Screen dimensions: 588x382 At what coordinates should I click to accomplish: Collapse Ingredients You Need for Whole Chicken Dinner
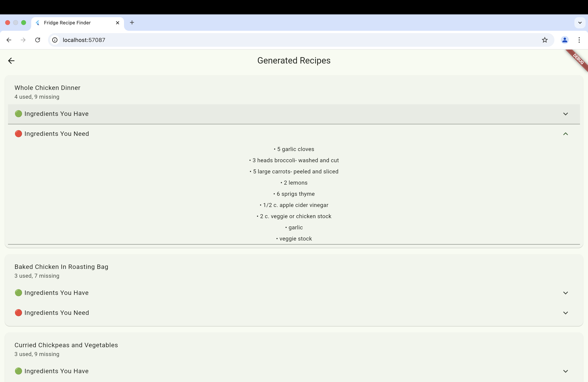coord(565,134)
